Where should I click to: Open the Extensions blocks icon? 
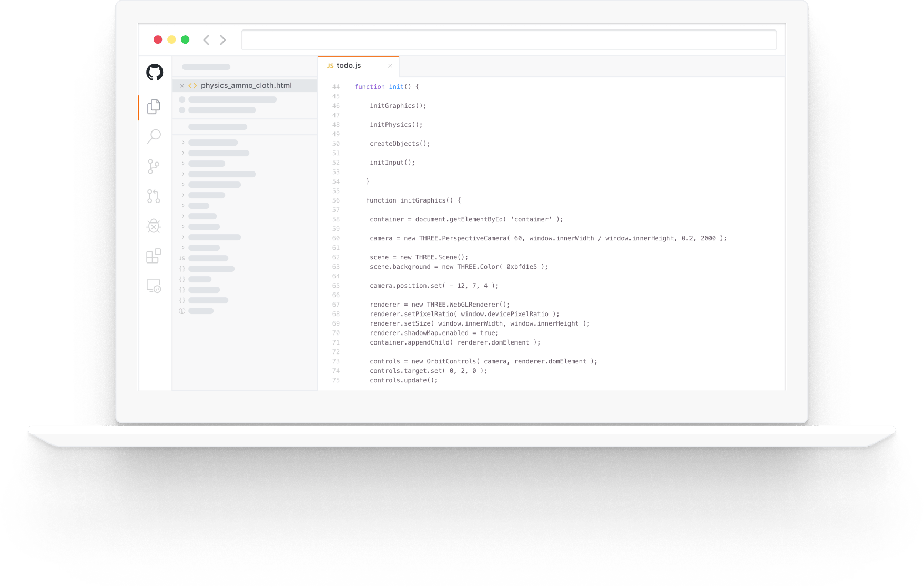(154, 256)
